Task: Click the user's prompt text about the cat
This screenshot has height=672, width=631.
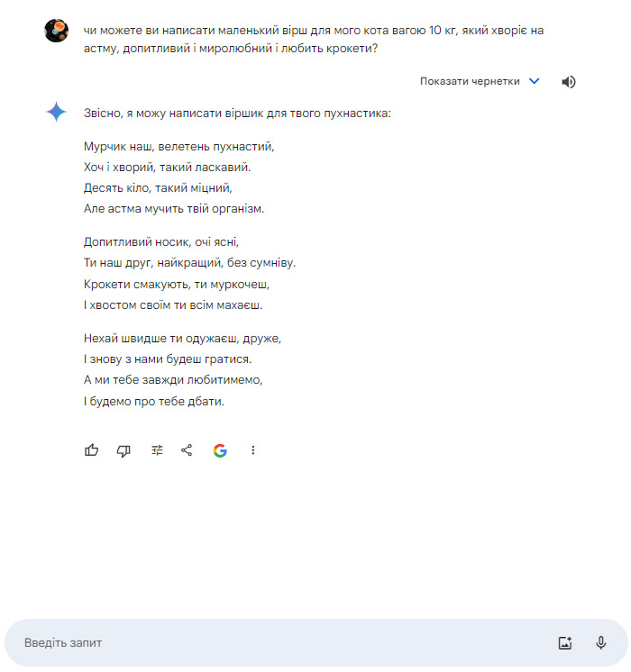Action: point(314,40)
